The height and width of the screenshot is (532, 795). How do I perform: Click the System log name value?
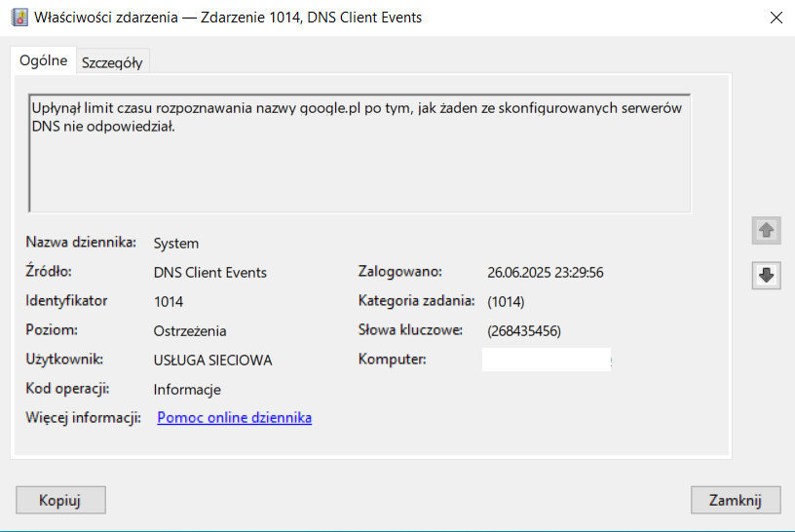(x=176, y=244)
